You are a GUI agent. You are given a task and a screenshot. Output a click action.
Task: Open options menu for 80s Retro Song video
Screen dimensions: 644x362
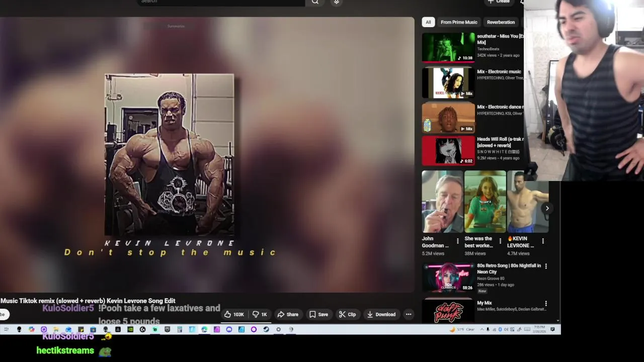coord(546,266)
